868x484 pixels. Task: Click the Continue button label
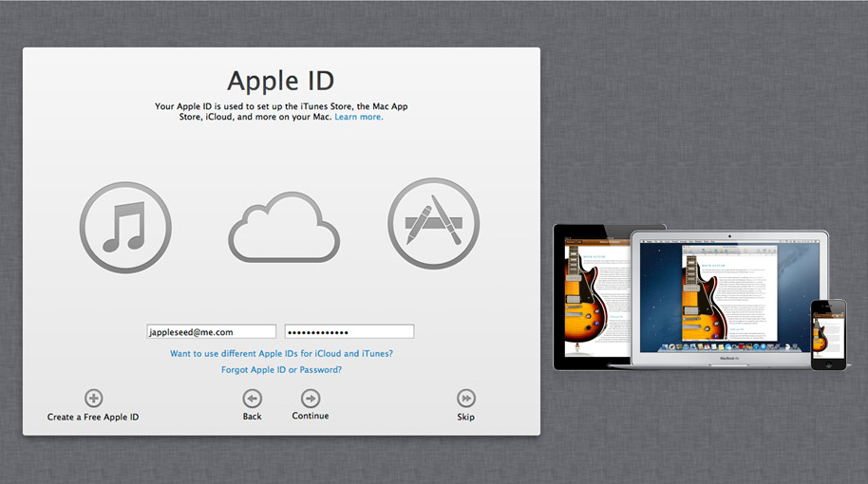[x=311, y=416]
